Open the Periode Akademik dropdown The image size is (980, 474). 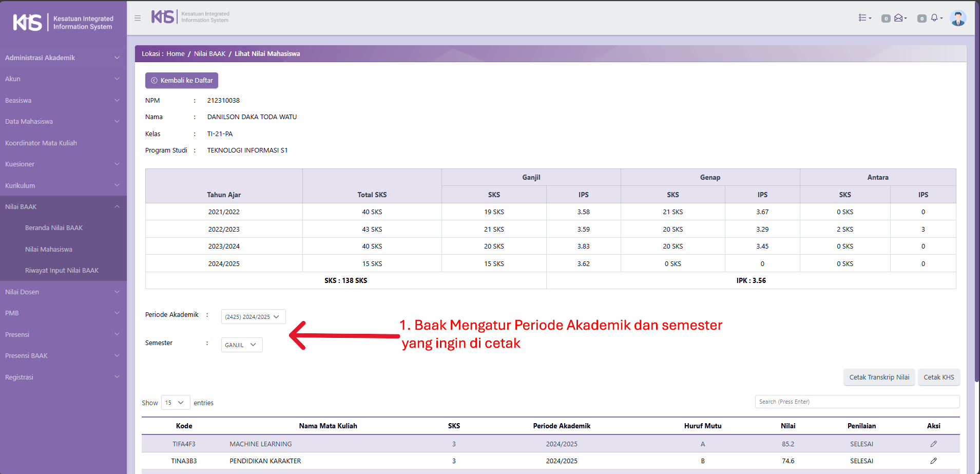[253, 317]
